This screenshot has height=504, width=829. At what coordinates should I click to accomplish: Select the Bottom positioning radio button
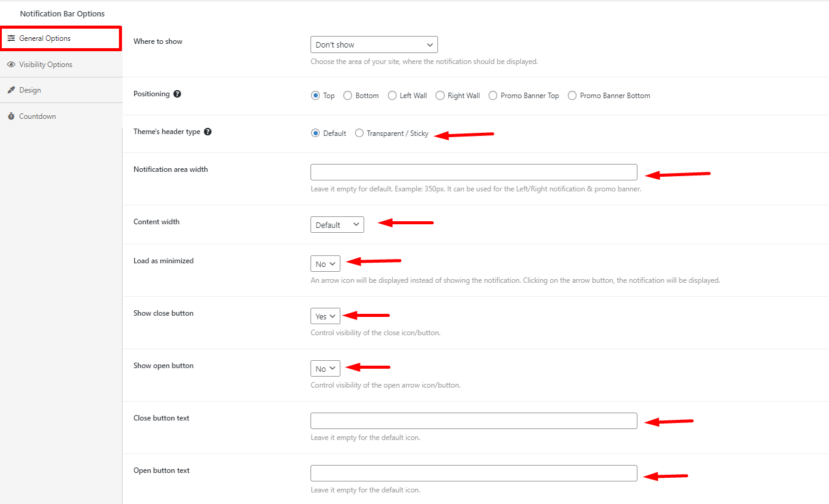click(x=348, y=96)
